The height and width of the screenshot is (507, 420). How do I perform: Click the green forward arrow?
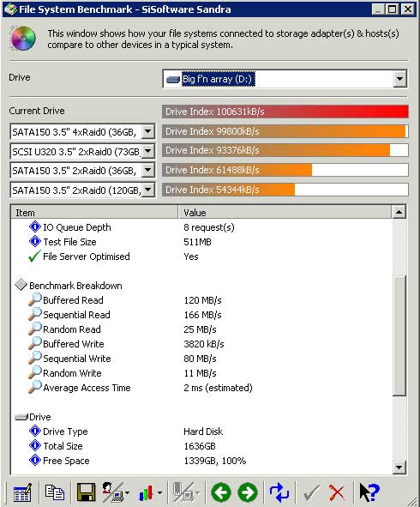pos(248,492)
